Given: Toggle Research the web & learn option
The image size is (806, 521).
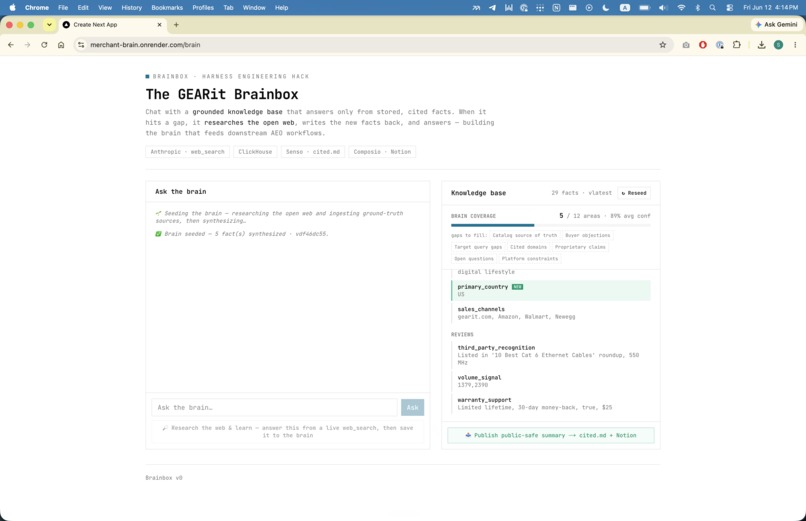Looking at the screenshot, I should click(x=288, y=432).
